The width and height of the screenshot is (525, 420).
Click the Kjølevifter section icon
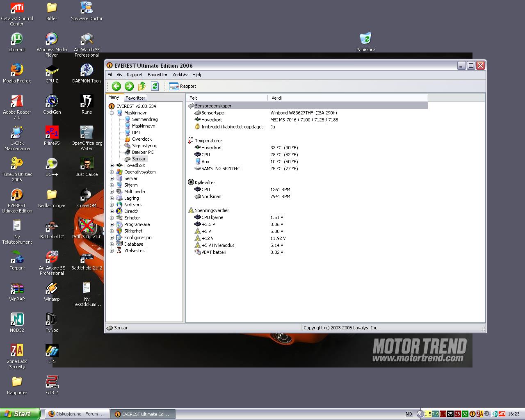(191, 182)
